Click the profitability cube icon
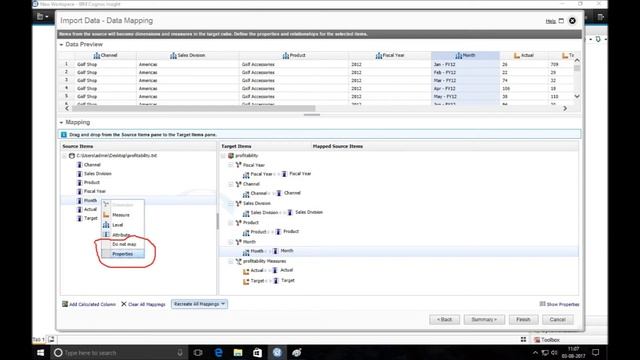The image size is (640, 360). tap(231, 156)
